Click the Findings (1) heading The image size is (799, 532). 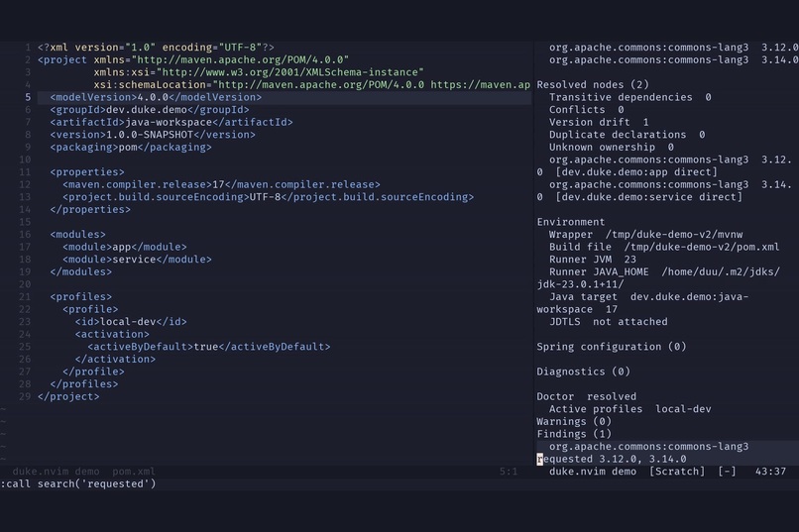574,434
